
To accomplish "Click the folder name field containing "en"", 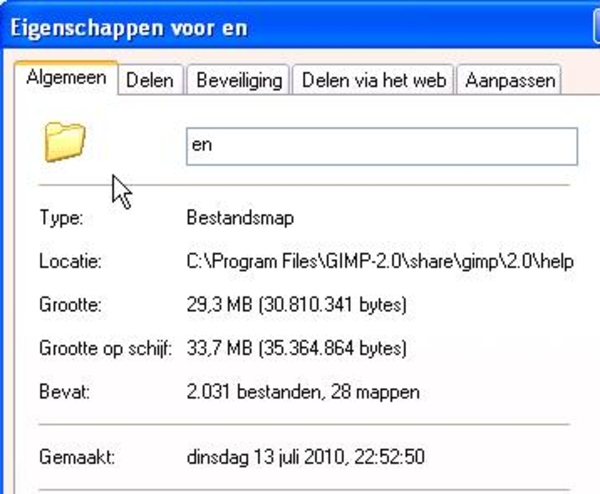I will [381, 146].
